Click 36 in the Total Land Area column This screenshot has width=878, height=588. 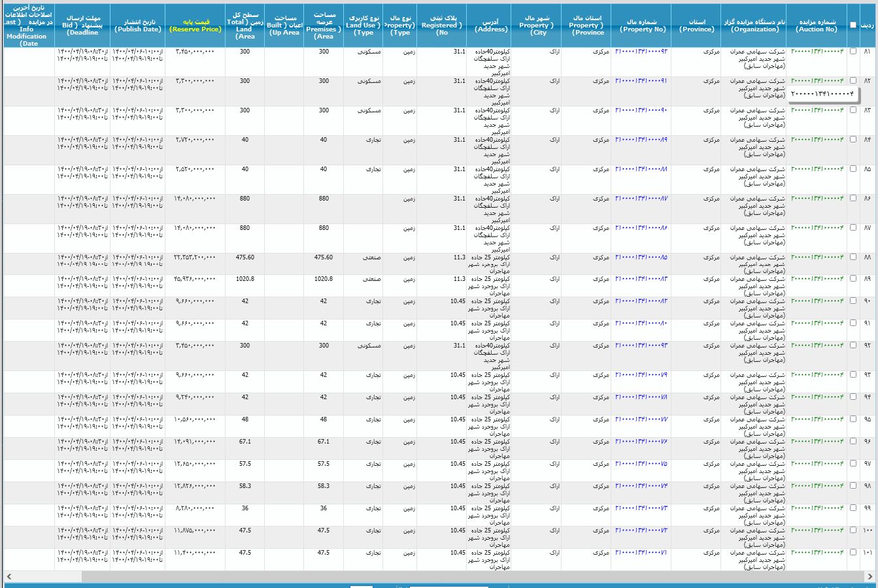pyautogui.click(x=245, y=508)
